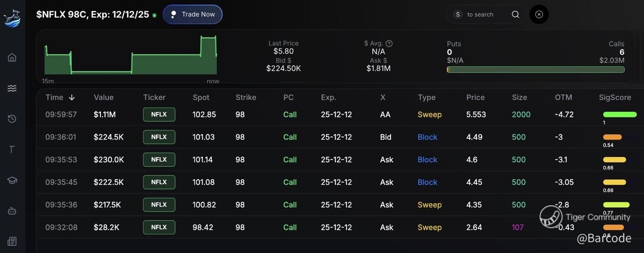This screenshot has height=253, width=644.
Task: Click the help icon next to $ Avg.
Action: click(x=389, y=43)
